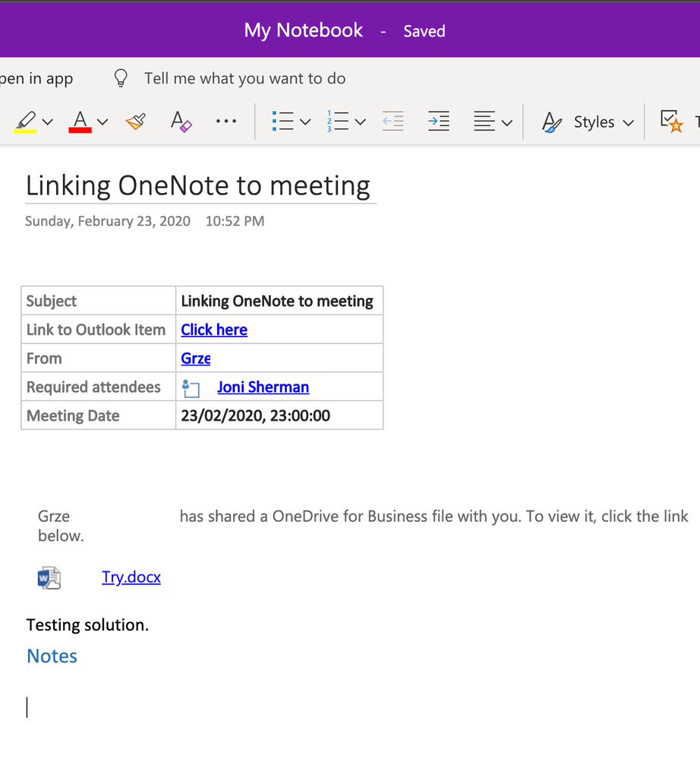
Task: Expand the paragraph alignment dropdown
Action: 507,122
